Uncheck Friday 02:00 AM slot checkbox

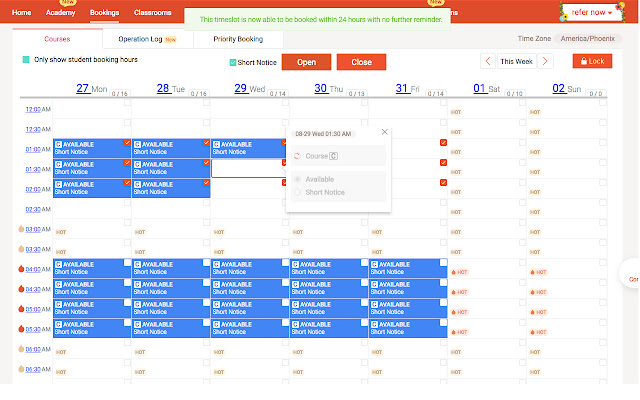pos(443,182)
